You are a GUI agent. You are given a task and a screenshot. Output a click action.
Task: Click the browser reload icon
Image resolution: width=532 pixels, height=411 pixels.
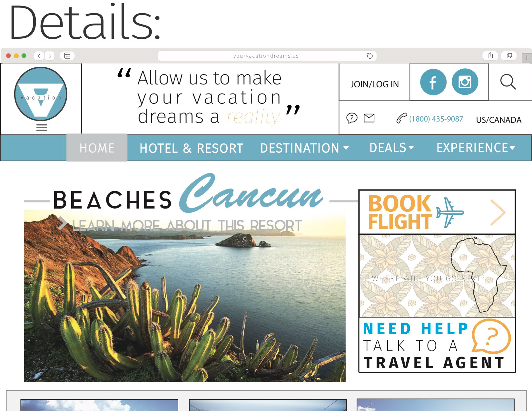[370, 56]
